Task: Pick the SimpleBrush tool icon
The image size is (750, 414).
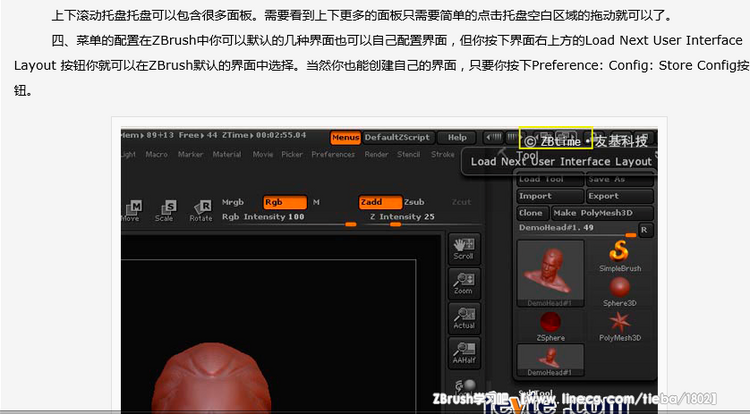Action: pos(620,256)
